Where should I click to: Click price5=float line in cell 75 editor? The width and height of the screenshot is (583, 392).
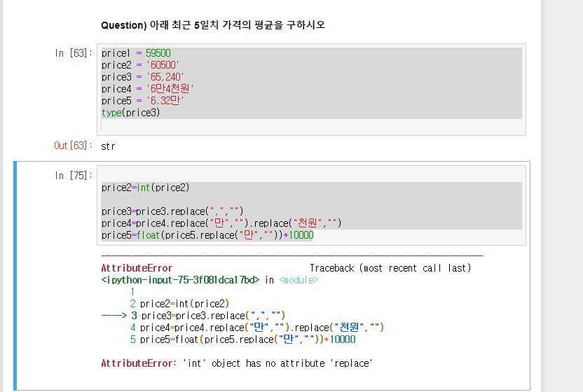[207, 235]
